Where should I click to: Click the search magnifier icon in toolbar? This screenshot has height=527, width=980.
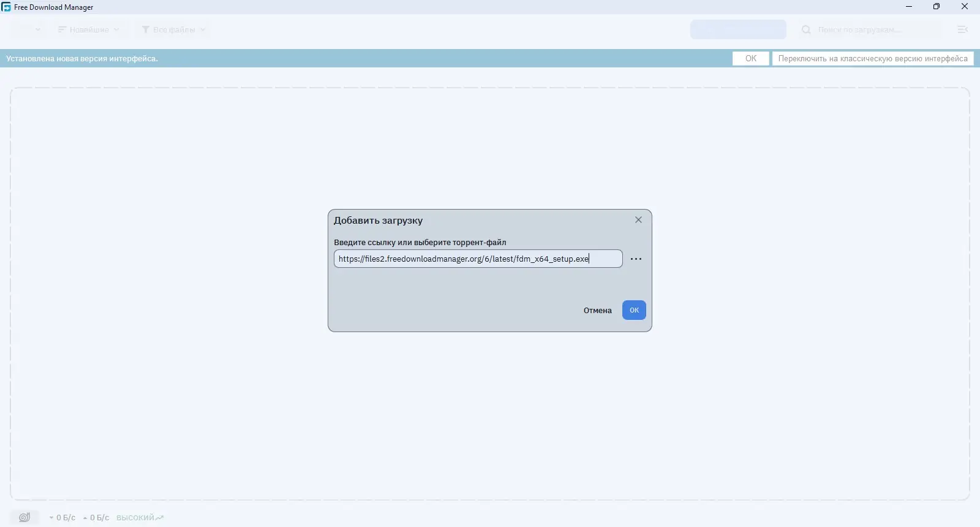806,29
